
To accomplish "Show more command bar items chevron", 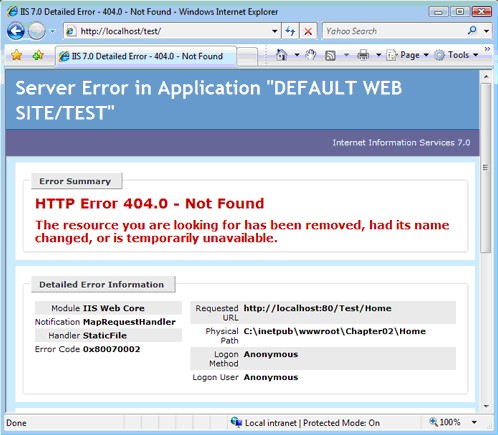I will [487, 49].
